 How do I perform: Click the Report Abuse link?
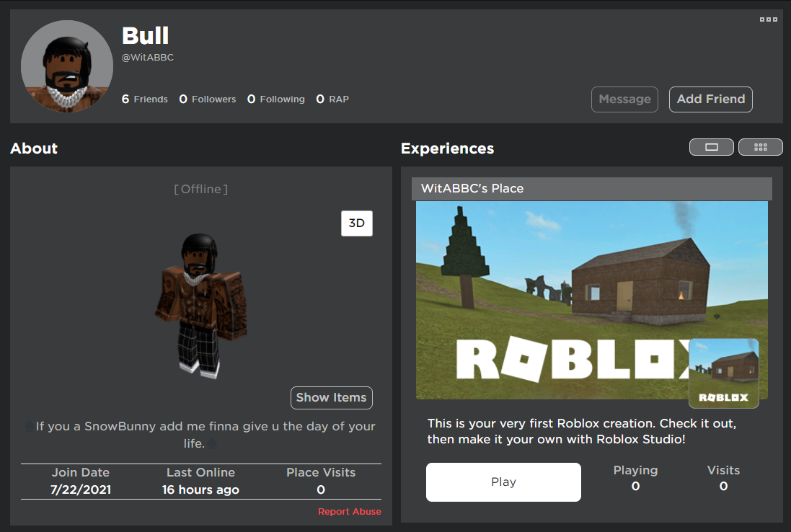(350, 511)
